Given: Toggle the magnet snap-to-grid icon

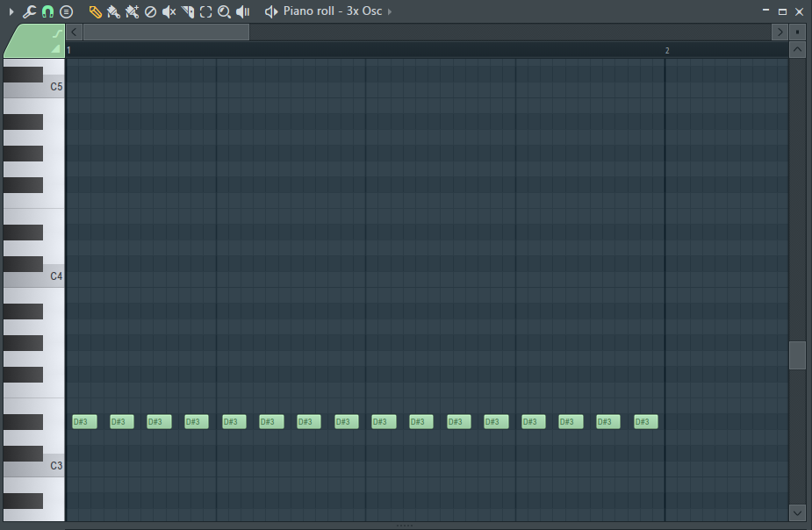Looking at the screenshot, I should 47,11.
